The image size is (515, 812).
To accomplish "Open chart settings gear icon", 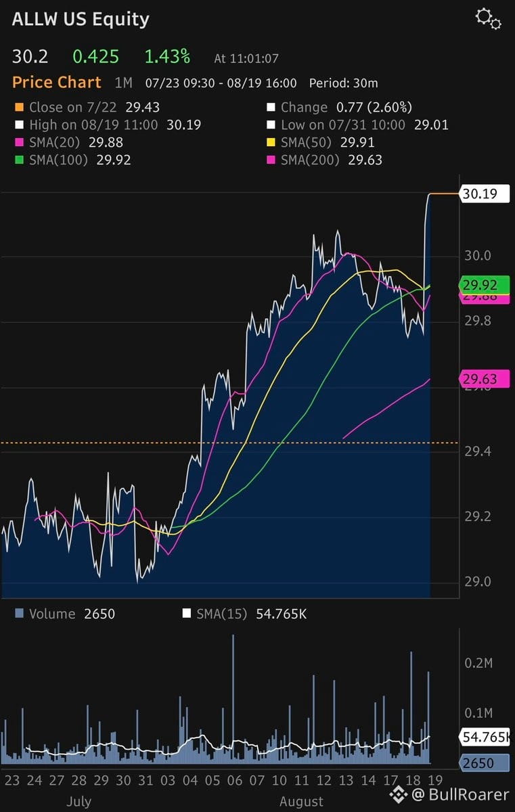I will [x=488, y=18].
